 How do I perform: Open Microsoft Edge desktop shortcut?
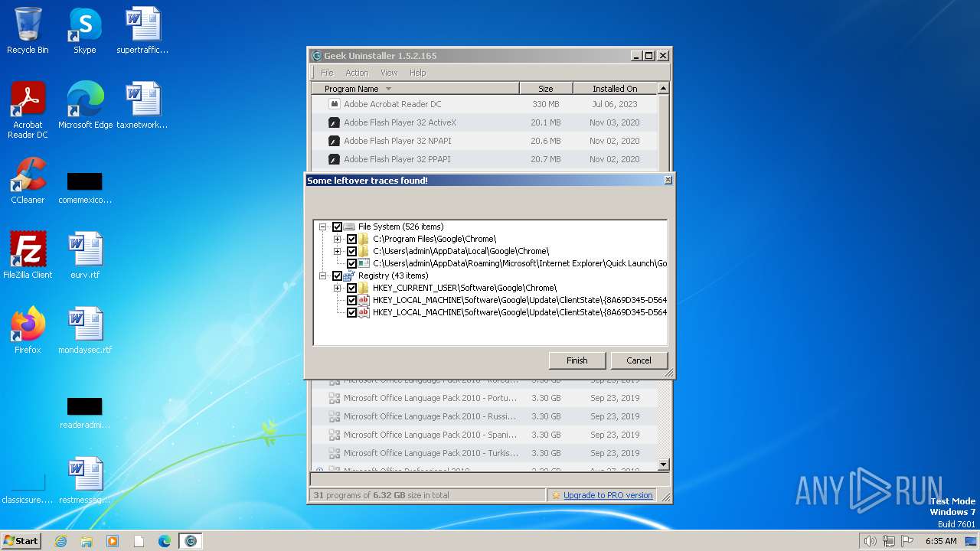[85, 106]
